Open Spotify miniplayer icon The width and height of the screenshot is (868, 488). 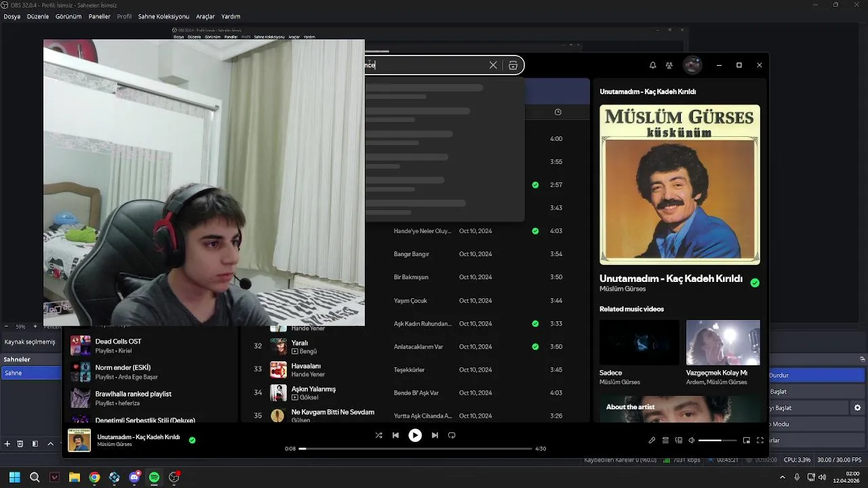pos(747,440)
